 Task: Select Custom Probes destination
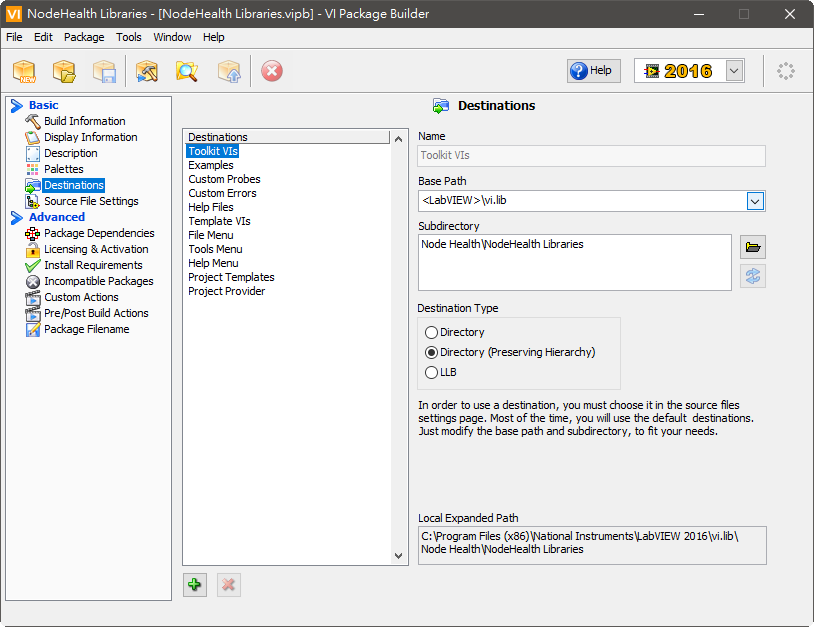224,179
